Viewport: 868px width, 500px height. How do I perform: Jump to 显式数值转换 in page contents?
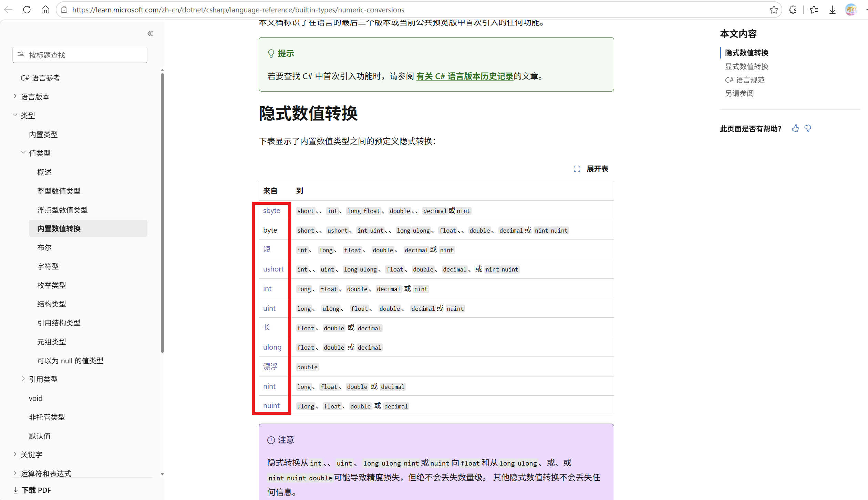[747, 66]
